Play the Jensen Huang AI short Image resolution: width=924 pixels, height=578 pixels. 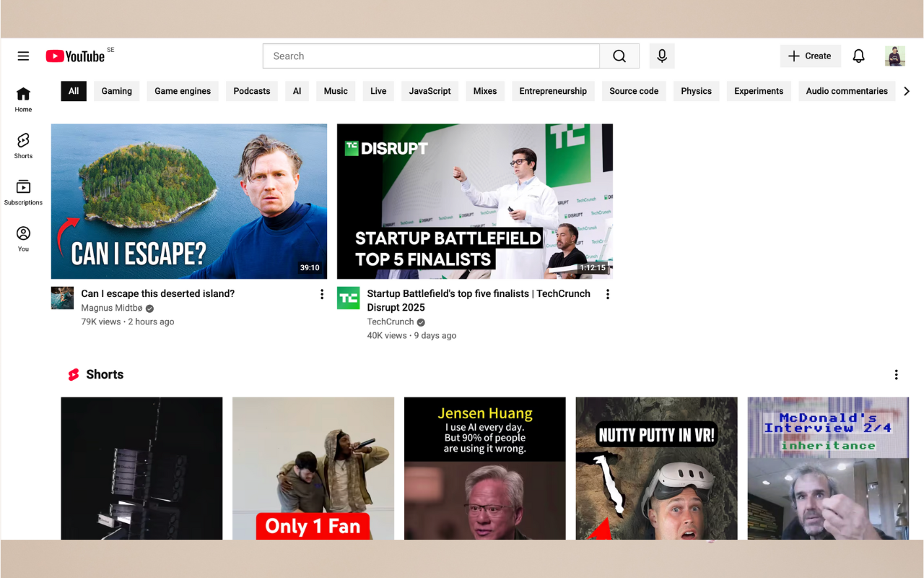(484, 468)
